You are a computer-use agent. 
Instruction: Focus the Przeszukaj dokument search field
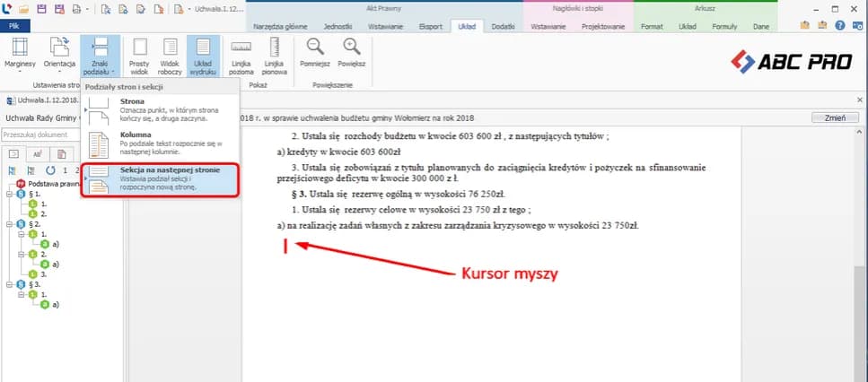pos(41,135)
